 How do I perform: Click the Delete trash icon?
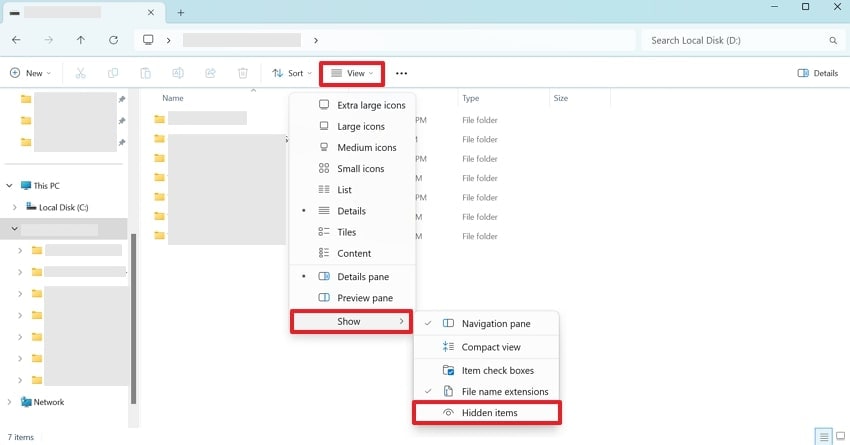(243, 73)
